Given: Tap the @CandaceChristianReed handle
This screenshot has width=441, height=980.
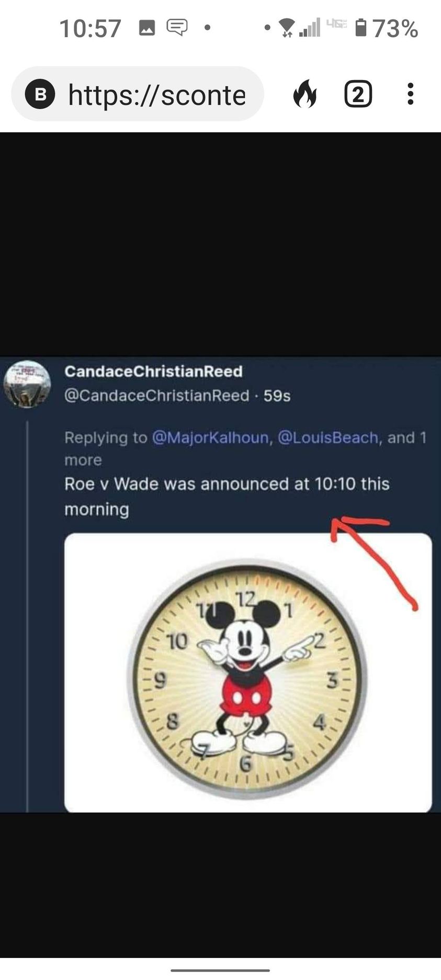Looking at the screenshot, I should [157, 396].
